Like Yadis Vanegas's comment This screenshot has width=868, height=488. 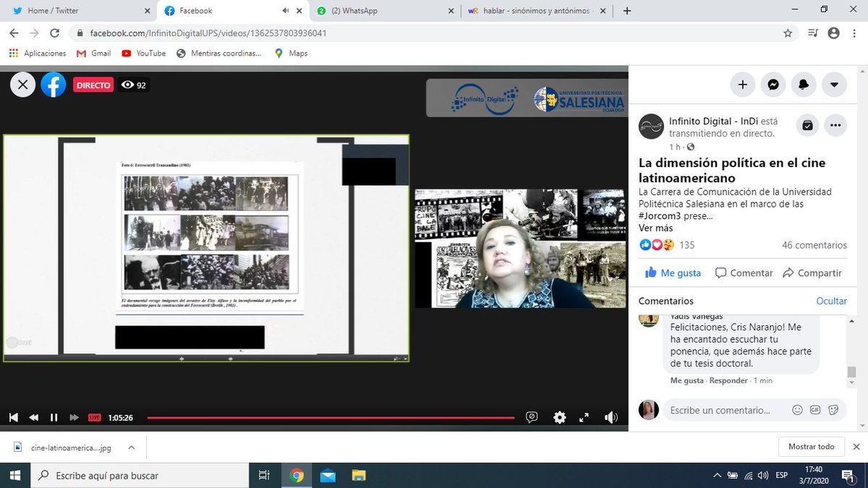[686, 380]
